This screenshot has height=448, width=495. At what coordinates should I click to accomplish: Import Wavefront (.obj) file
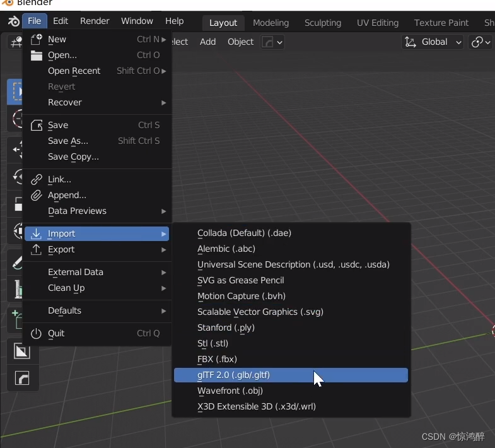tap(291, 391)
